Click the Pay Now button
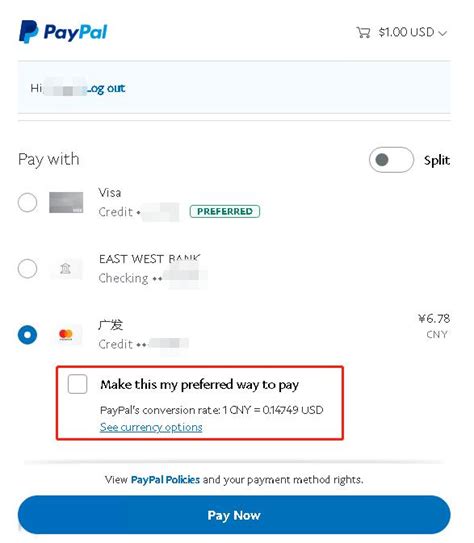The width and height of the screenshot is (474, 543). click(x=234, y=515)
